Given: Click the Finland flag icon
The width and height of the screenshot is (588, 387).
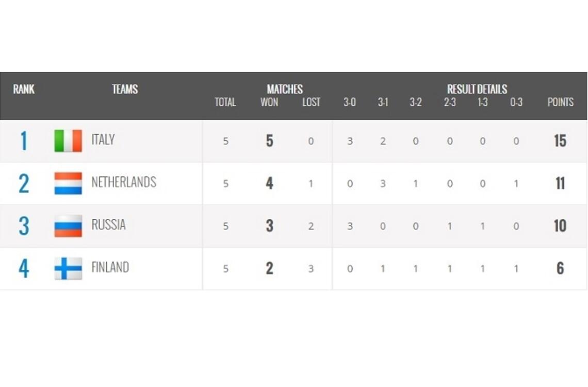Looking at the screenshot, I should coord(68,268).
